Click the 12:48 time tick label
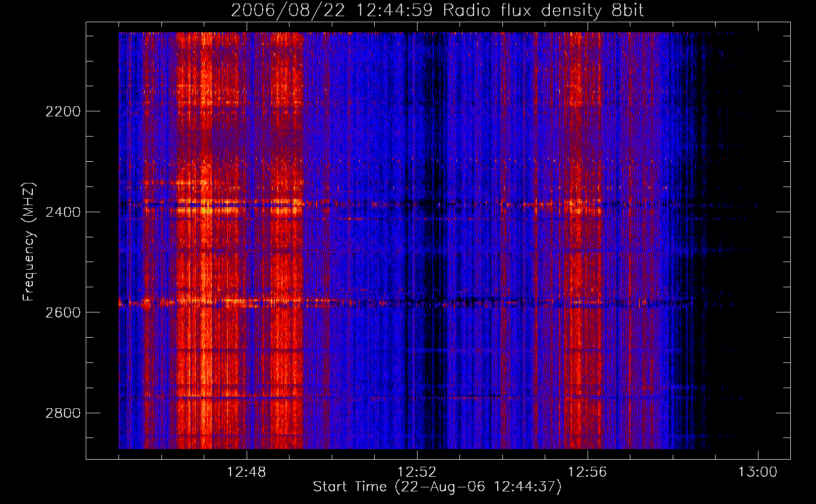The image size is (816, 504). point(247,472)
